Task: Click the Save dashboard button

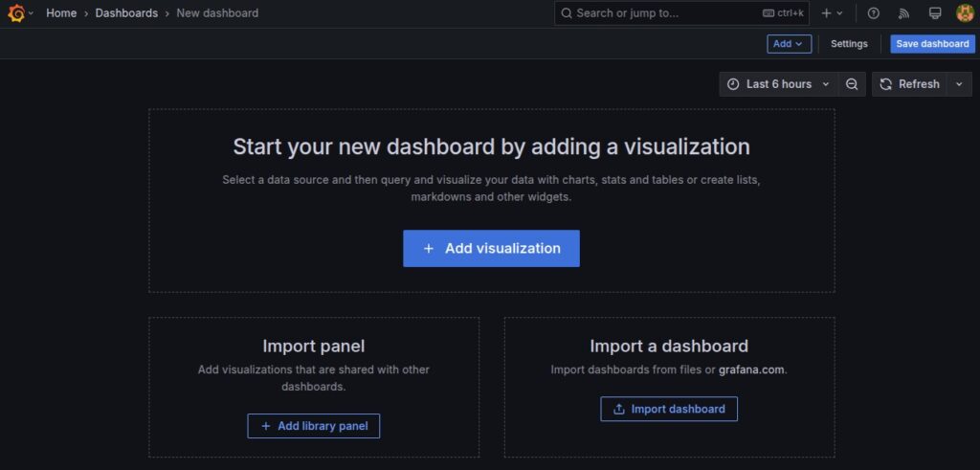Action: [932, 44]
